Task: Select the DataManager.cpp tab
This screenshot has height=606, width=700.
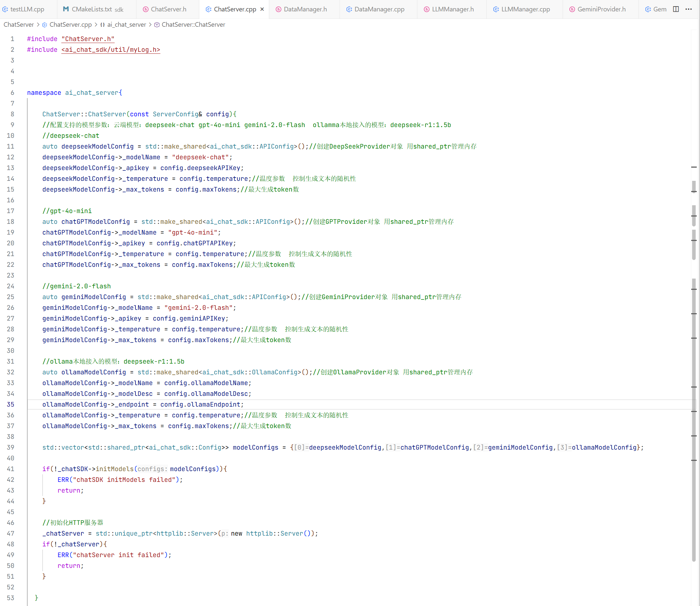Action: [x=379, y=9]
